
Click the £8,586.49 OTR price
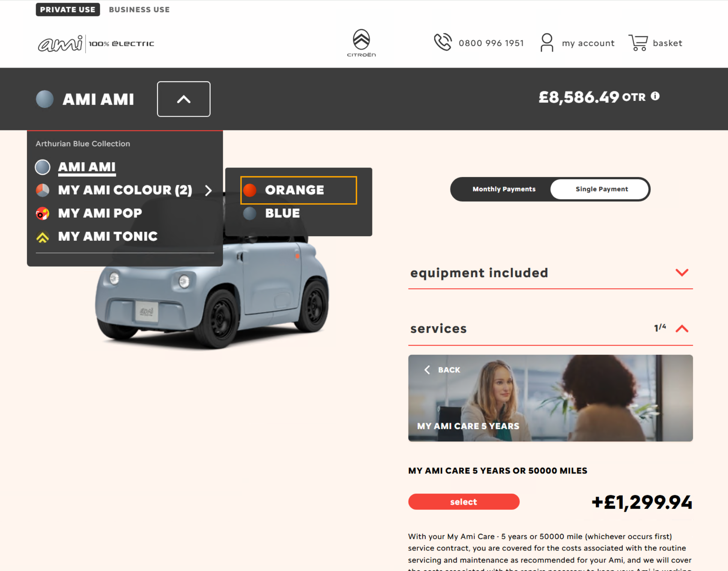click(592, 97)
